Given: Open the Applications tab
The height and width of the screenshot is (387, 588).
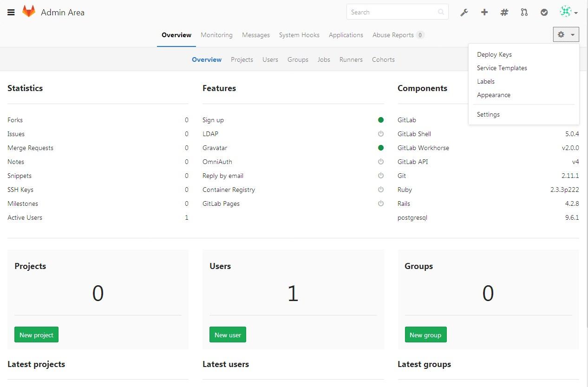Looking at the screenshot, I should click(346, 35).
